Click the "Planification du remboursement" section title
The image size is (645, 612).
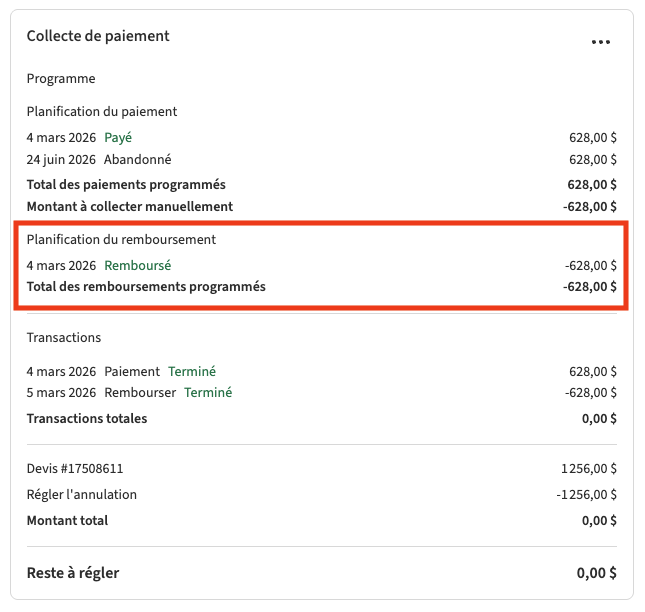click(x=121, y=240)
